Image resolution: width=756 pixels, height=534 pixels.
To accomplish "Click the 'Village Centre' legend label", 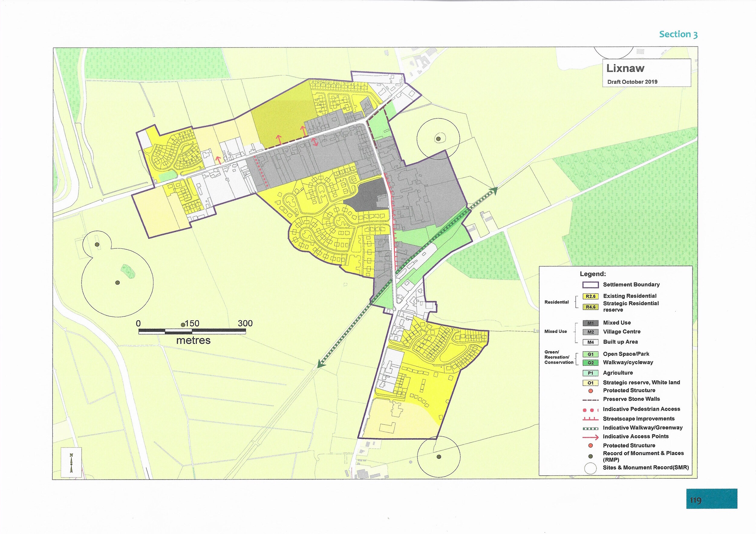I will (622, 332).
